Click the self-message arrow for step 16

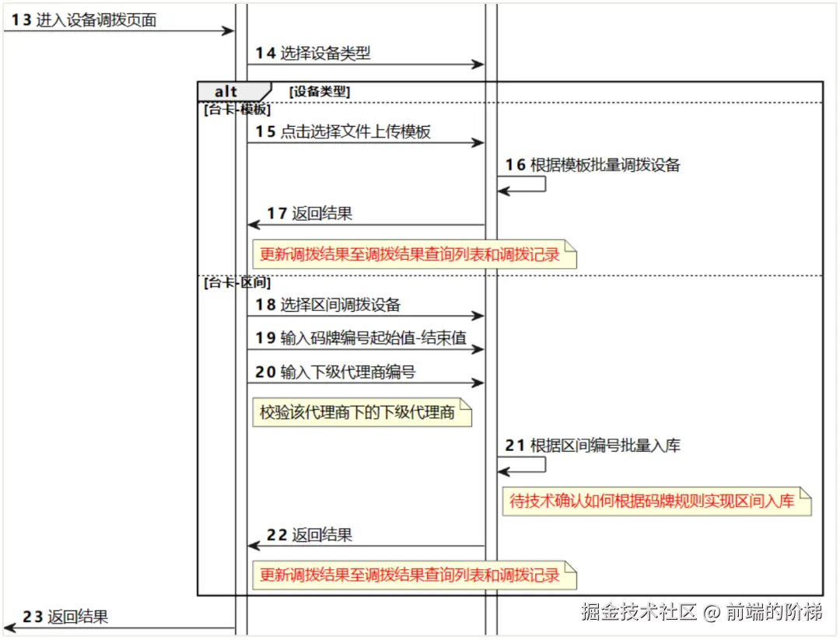(523, 184)
